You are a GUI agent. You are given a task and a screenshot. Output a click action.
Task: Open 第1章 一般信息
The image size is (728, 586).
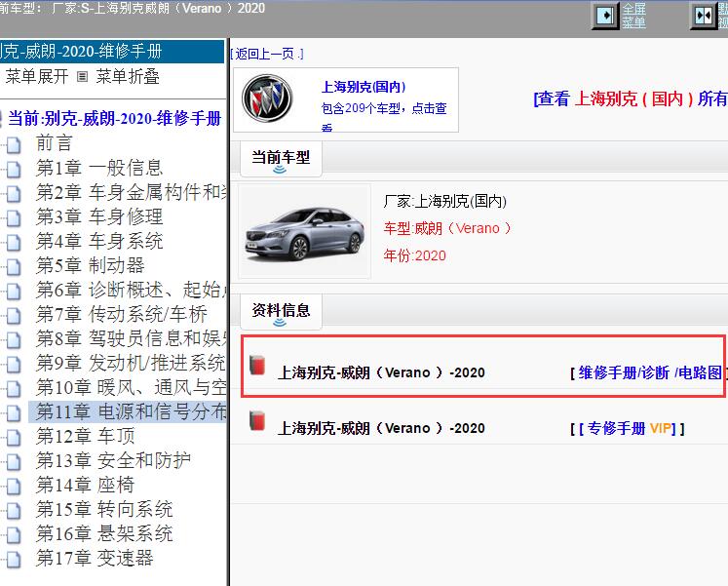(x=99, y=168)
